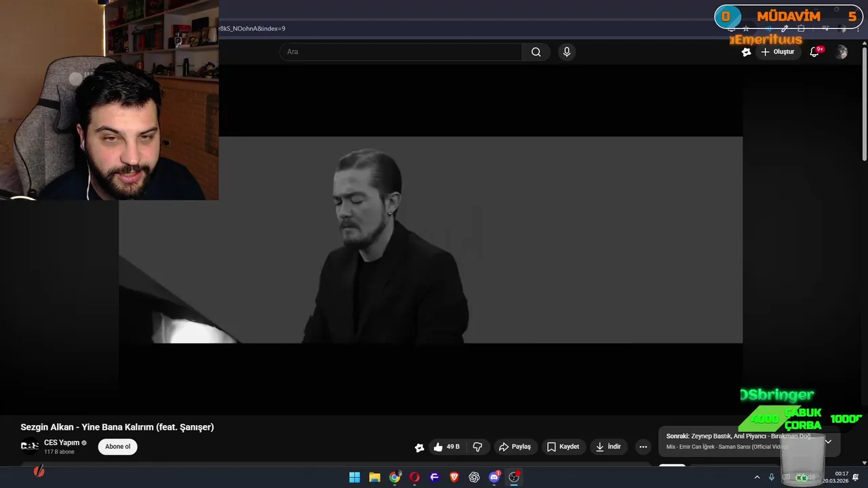The height and width of the screenshot is (488, 868).
Task: Open Windows Start menu
Action: pos(355,477)
